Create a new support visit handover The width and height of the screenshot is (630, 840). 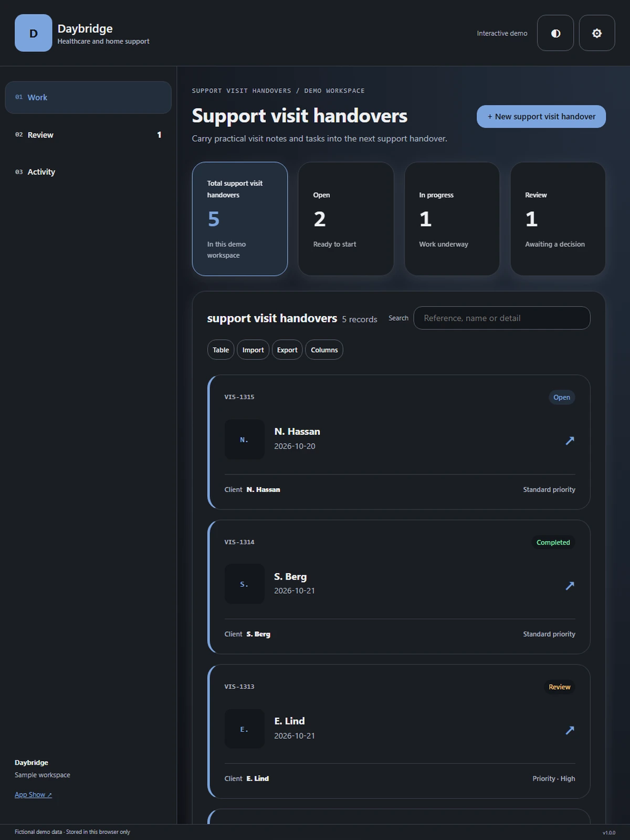click(541, 117)
